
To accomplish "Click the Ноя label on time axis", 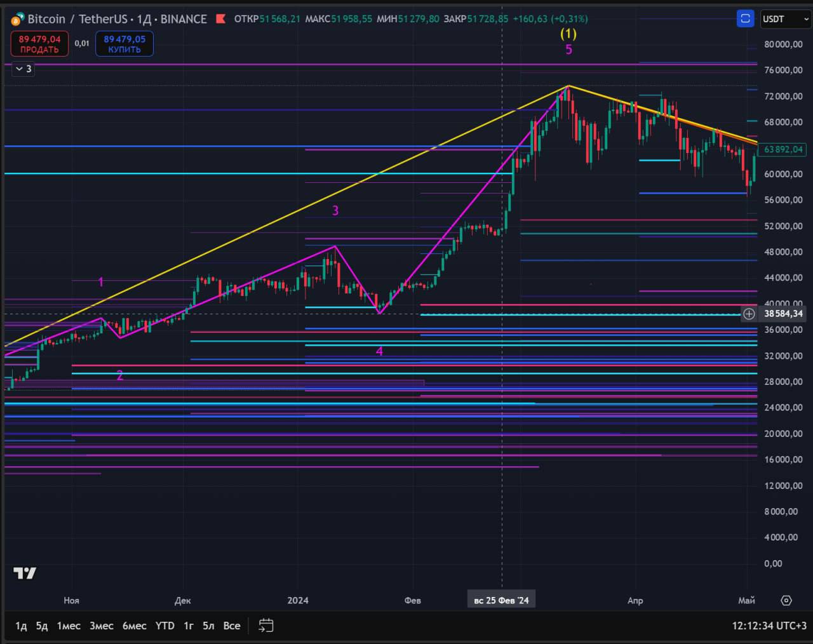I will (71, 600).
